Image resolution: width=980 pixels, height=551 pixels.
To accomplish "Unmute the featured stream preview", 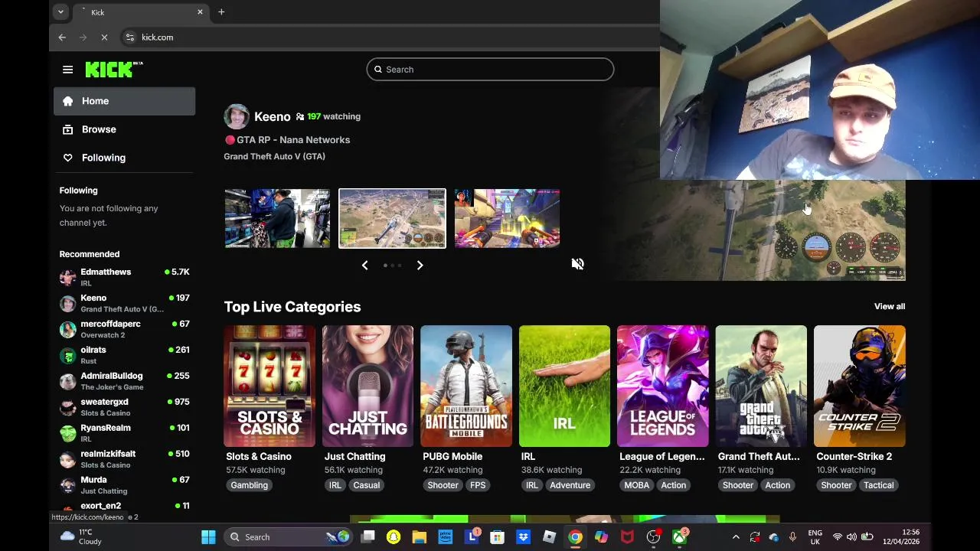I will point(578,264).
